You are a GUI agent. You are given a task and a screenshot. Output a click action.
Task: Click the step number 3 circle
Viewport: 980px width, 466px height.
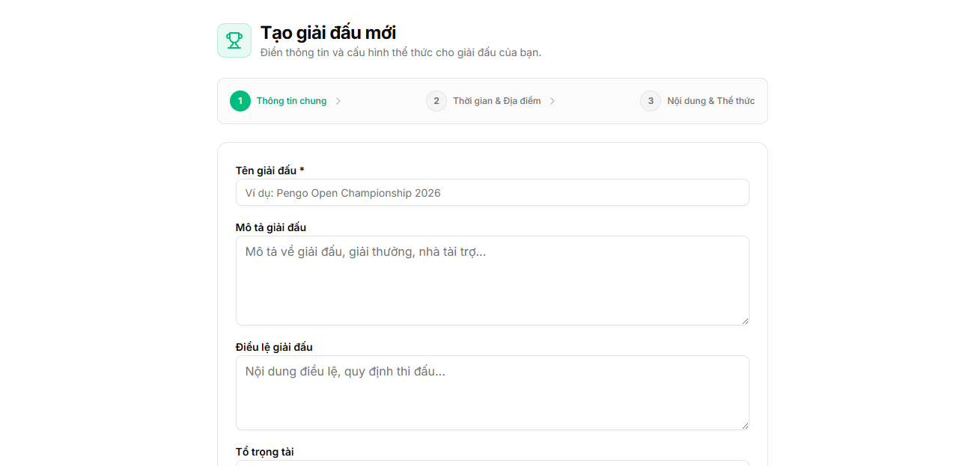tap(651, 101)
